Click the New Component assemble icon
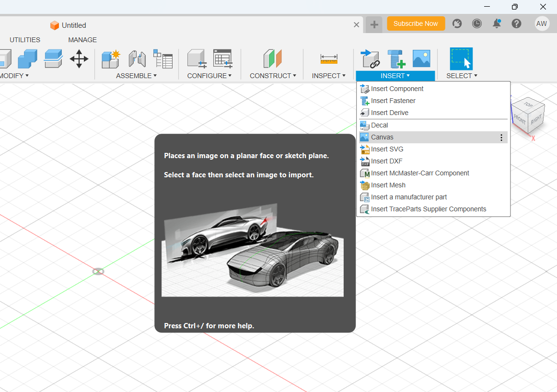557x392 pixels. click(111, 59)
